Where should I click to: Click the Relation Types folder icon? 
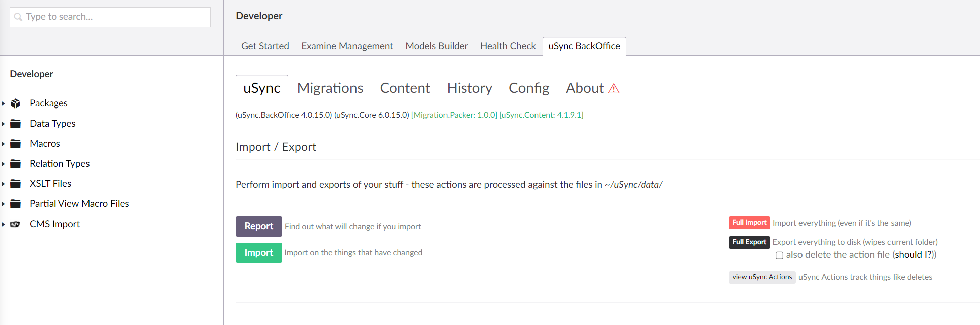16,164
